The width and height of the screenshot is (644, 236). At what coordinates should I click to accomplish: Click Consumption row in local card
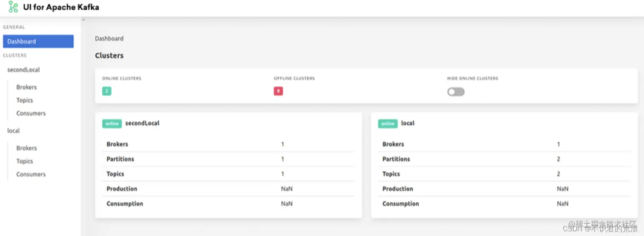click(x=504, y=204)
